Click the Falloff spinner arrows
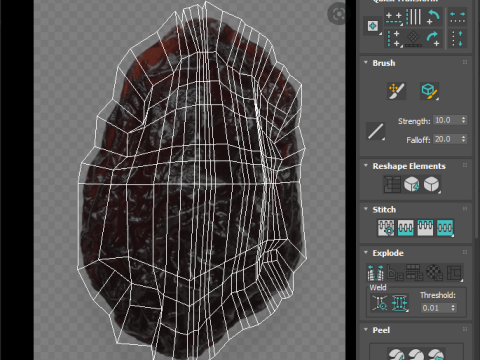Image resolution: width=480 pixels, height=360 pixels. [464, 139]
